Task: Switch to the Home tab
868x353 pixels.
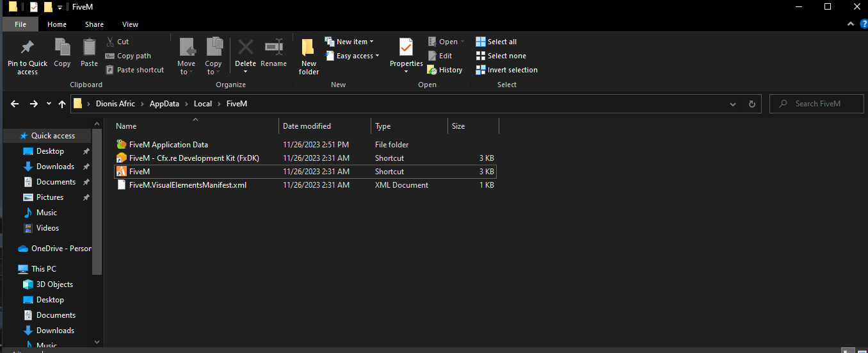Action: 57,24
